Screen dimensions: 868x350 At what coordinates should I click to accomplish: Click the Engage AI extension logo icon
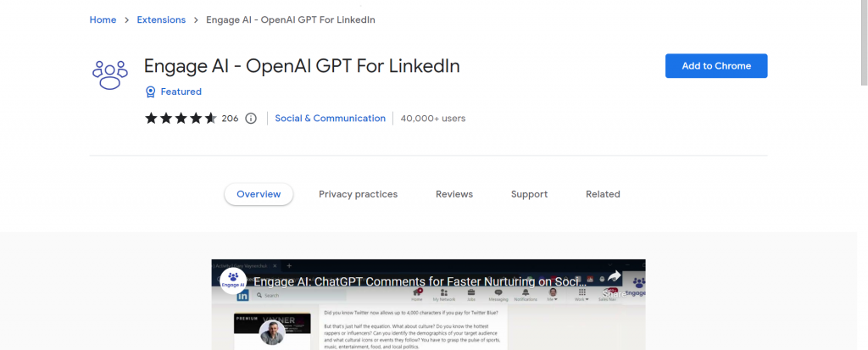110,75
